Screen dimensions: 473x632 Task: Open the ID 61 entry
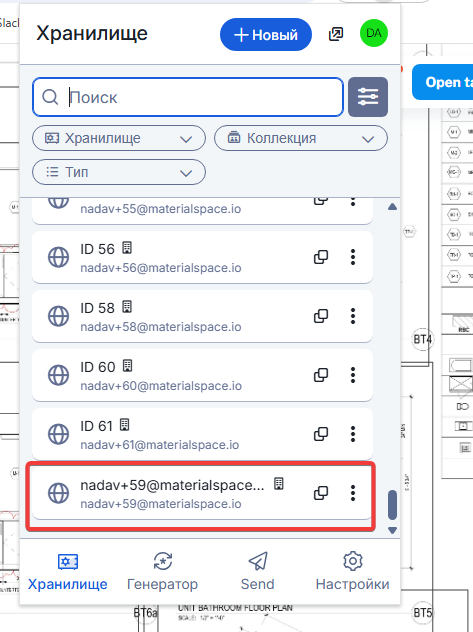(x=202, y=434)
